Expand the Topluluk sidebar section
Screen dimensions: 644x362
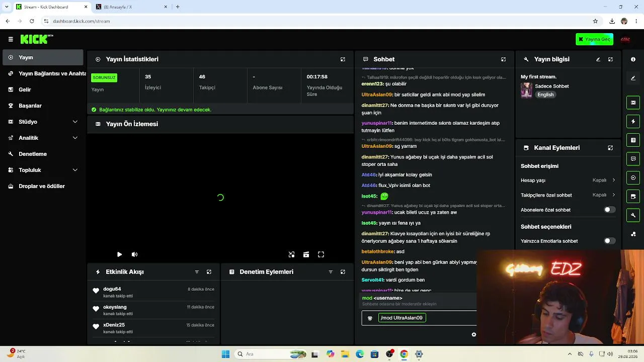tap(75, 170)
